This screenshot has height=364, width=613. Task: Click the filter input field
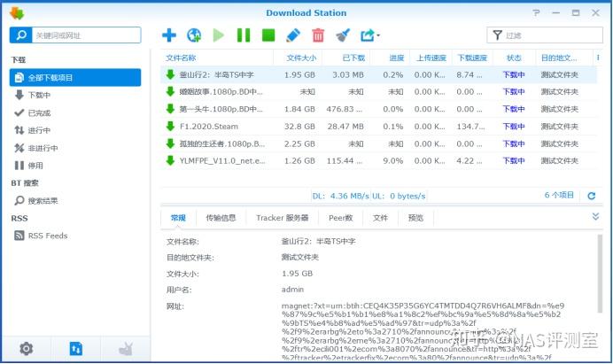pos(545,35)
